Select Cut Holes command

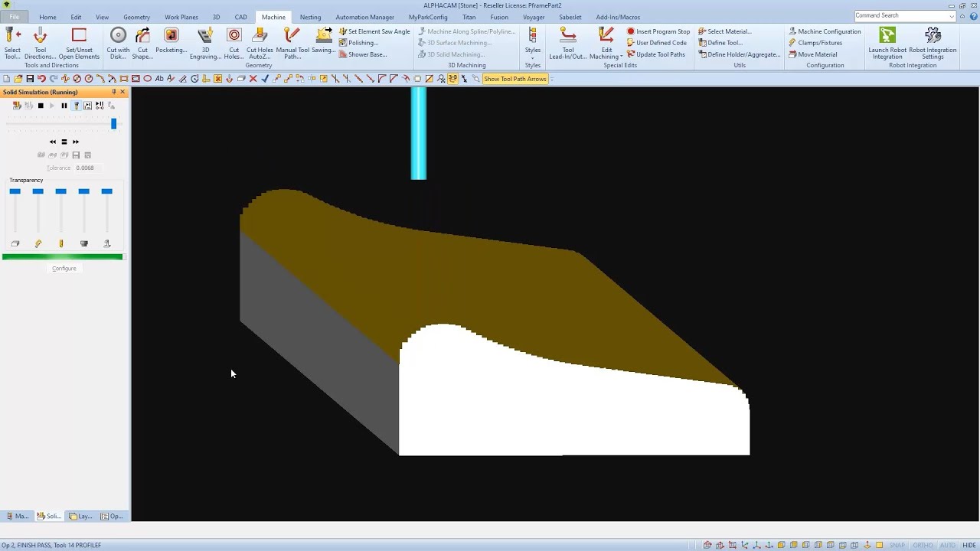[234, 43]
